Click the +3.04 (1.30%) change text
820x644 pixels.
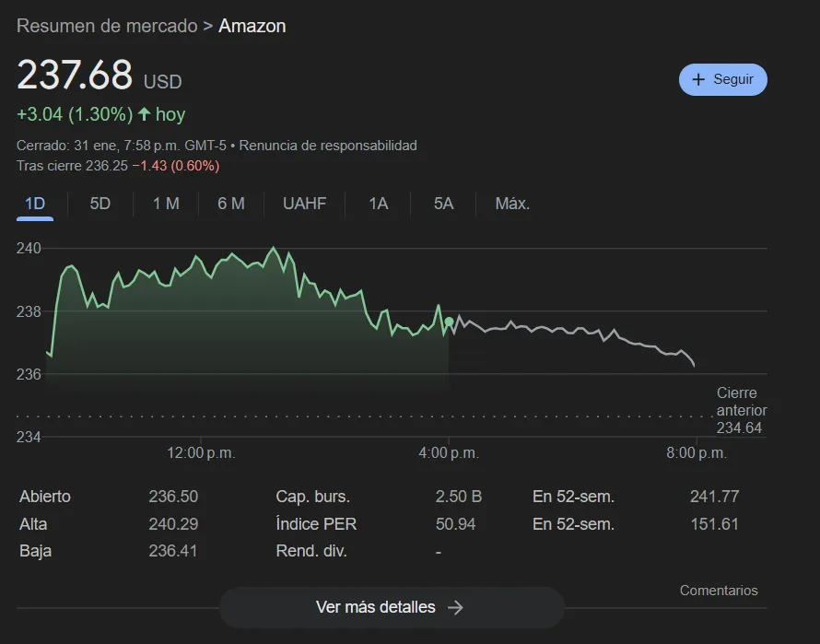pos(75,114)
